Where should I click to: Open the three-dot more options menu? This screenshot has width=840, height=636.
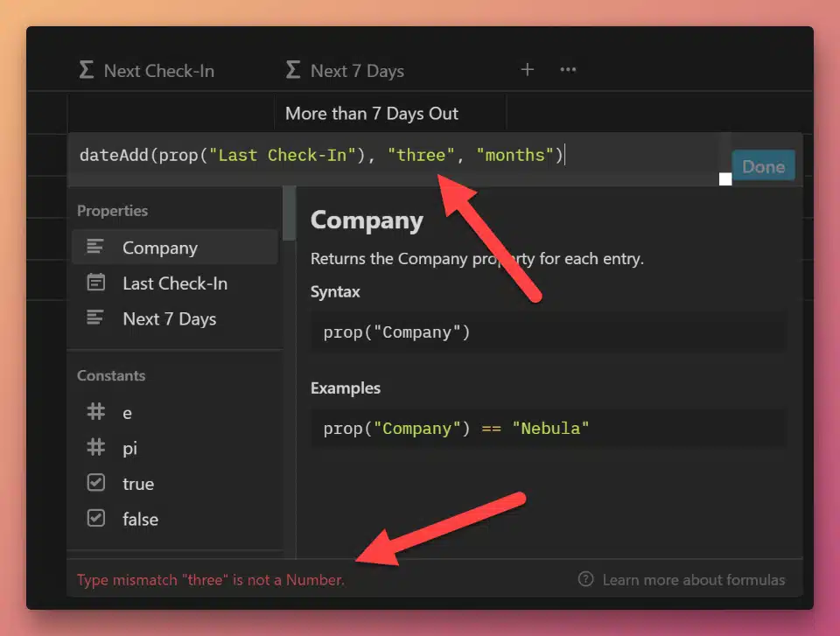(568, 70)
